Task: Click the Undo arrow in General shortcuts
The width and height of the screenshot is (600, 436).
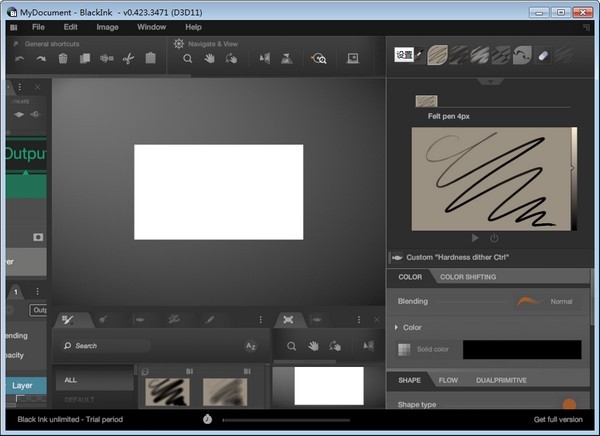Action: 19,59
